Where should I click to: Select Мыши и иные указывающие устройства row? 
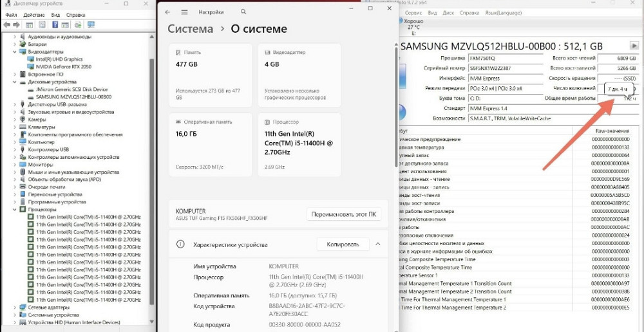[73, 172]
